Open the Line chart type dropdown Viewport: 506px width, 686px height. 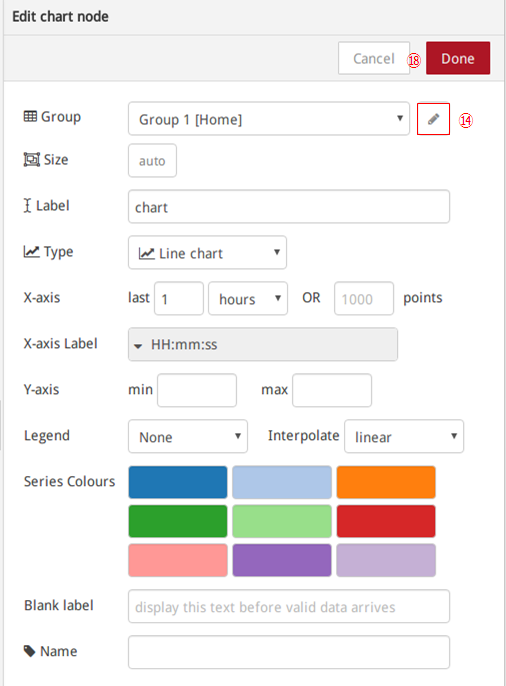[x=207, y=252]
